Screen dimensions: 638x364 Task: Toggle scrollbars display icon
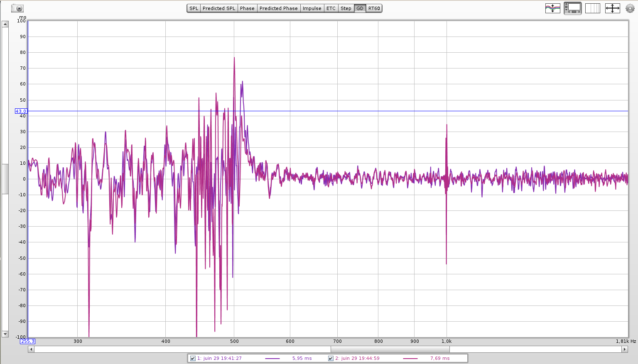[x=573, y=8]
